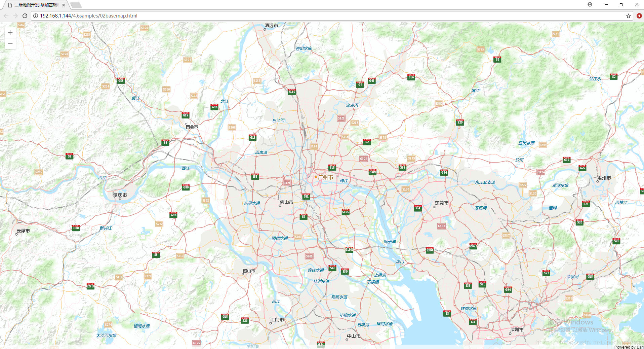This screenshot has height=349, width=644.
Task: Select the 东莞市 city label
Action: [x=441, y=203]
